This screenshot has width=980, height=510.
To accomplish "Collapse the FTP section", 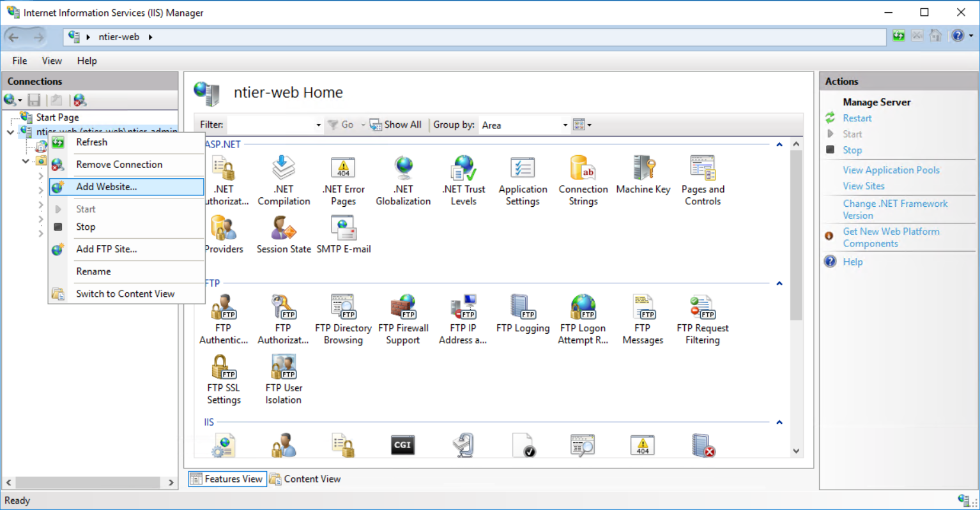I will coord(779,283).
